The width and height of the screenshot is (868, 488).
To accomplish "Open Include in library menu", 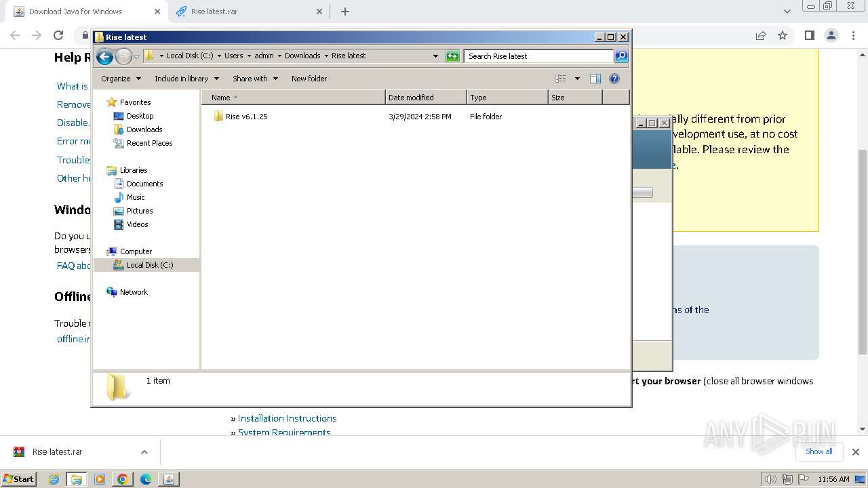I will click(186, 79).
